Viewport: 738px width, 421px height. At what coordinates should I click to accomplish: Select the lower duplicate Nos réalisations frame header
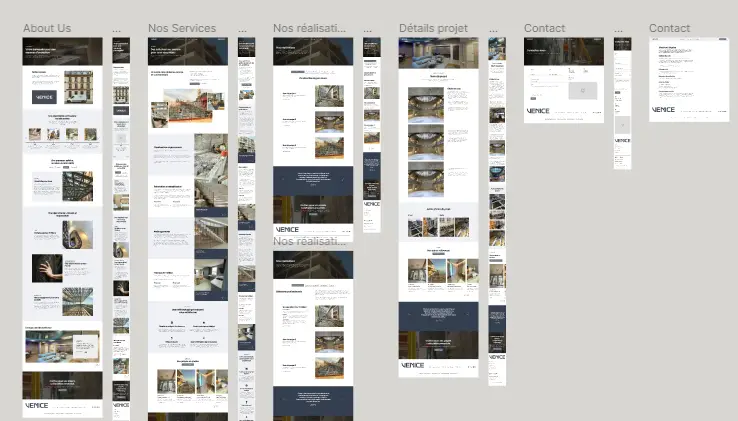click(x=313, y=265)
